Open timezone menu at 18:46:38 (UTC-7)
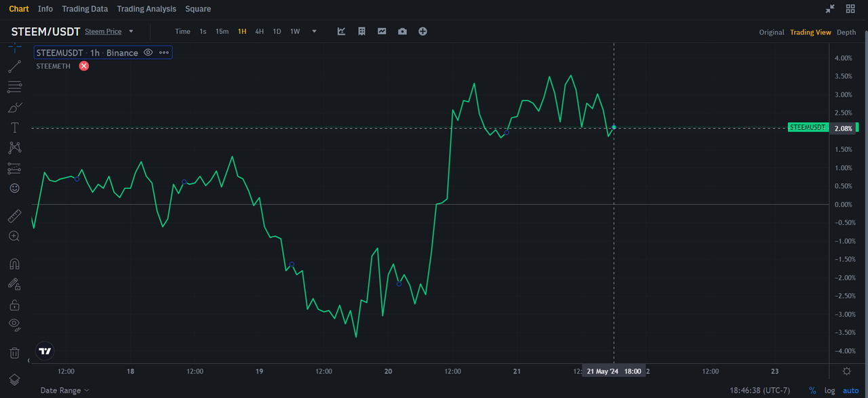This screenshot has height=398, width=868. click(760, 391)
